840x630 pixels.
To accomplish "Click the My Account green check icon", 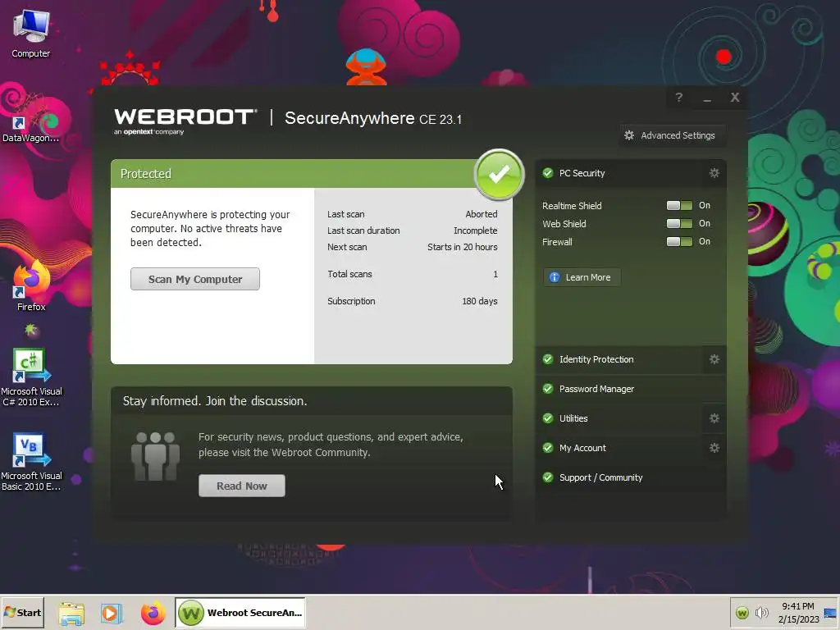I will click(x=547, y=448).
